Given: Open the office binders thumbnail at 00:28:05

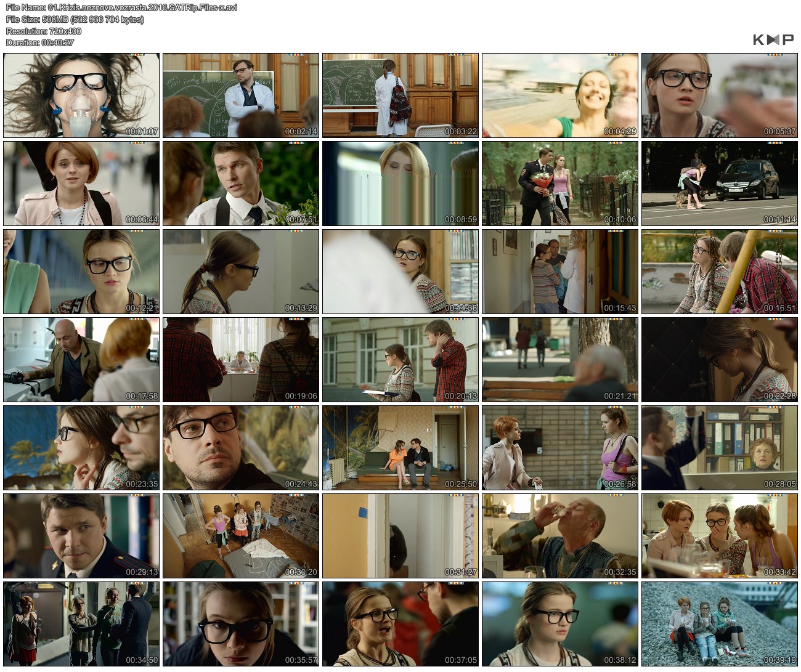Looking at the screenshot, I should coord(720,448).
